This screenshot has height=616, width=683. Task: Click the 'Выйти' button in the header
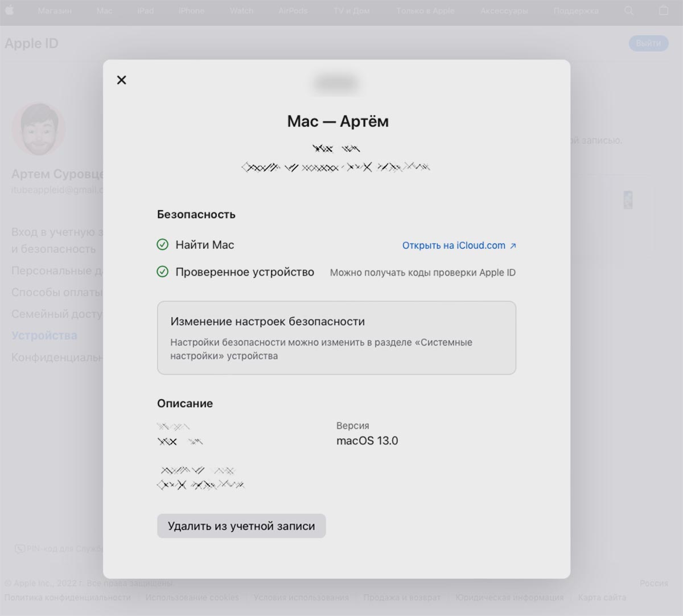[648, 43]
